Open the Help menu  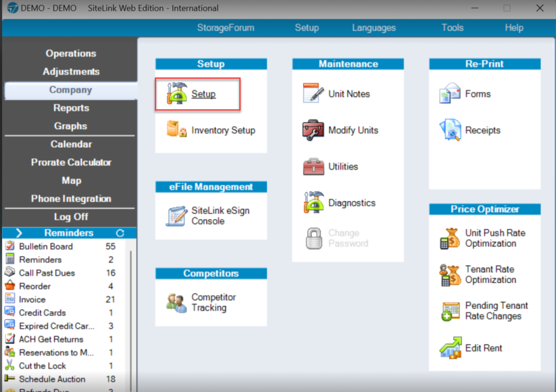coord(514,27)
